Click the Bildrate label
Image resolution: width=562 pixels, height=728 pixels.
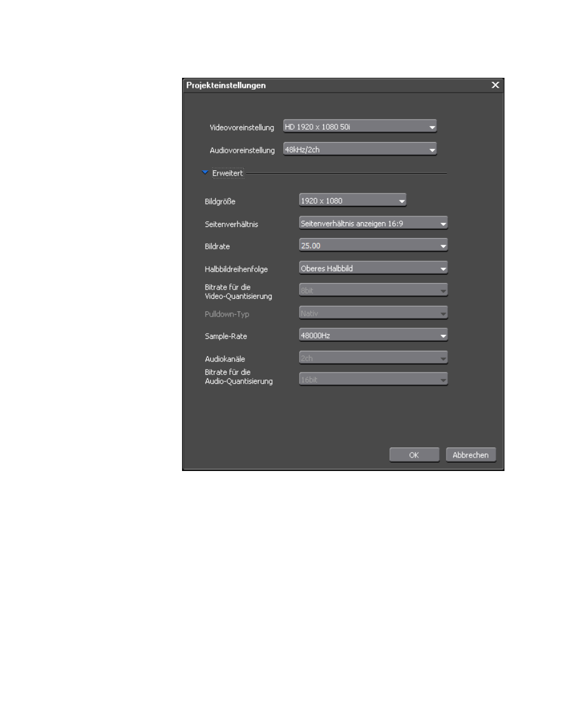(x=217, y=246)
